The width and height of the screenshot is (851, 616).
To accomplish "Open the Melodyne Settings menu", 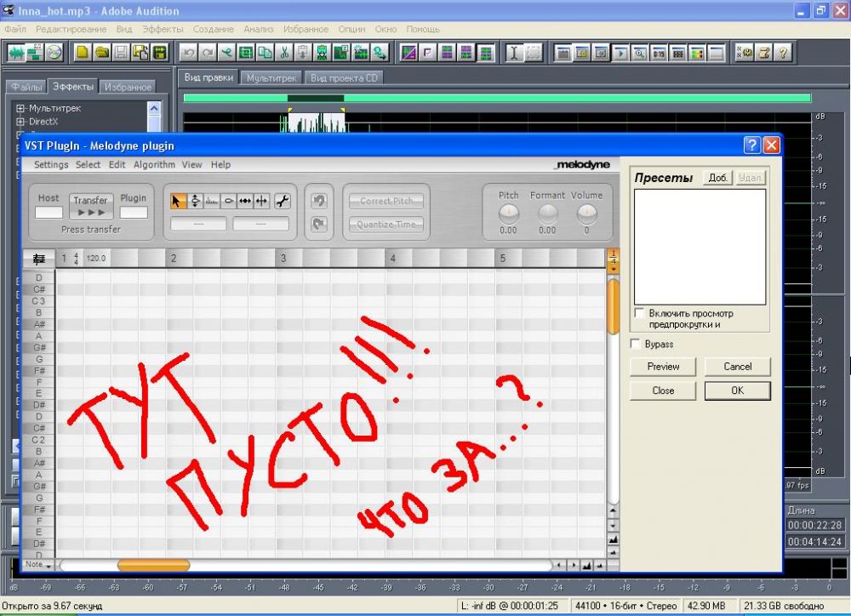I will pos(51,164).
